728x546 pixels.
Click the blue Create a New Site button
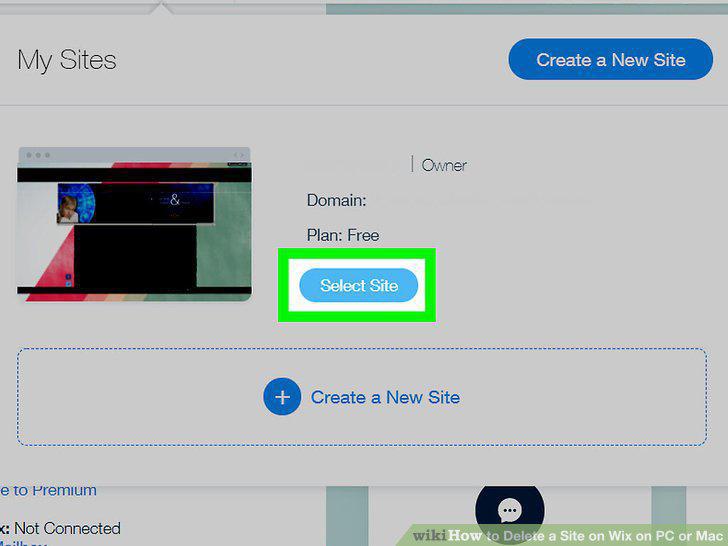click(x=611, y=59)
